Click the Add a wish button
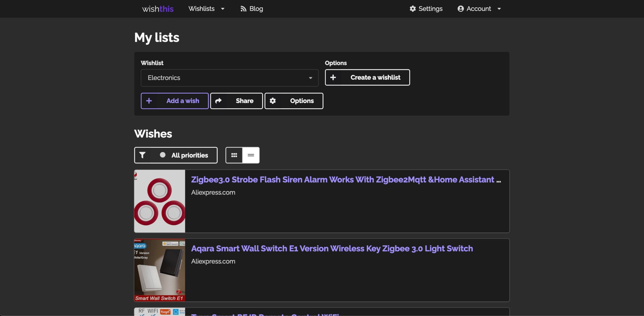The image size is (644, 316). point(175,101)
